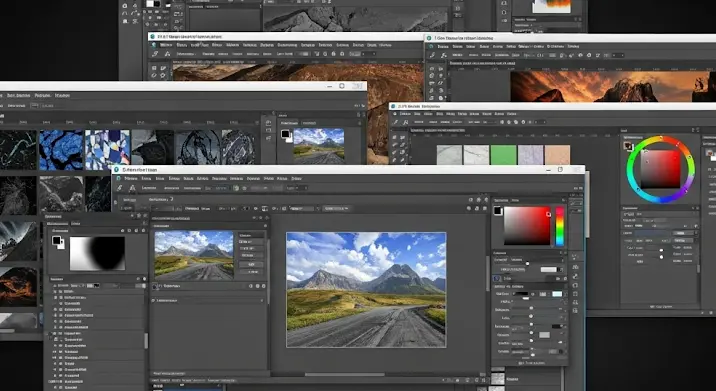This screenshot has width=716, height=391.
Task: Pick the lavender swatch in the marble window
Action: coord(530,155)
